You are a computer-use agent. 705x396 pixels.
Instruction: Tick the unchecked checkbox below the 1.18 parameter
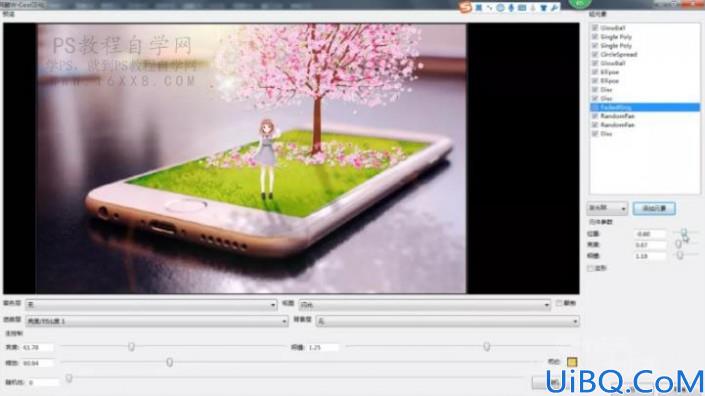click(590, 268)
